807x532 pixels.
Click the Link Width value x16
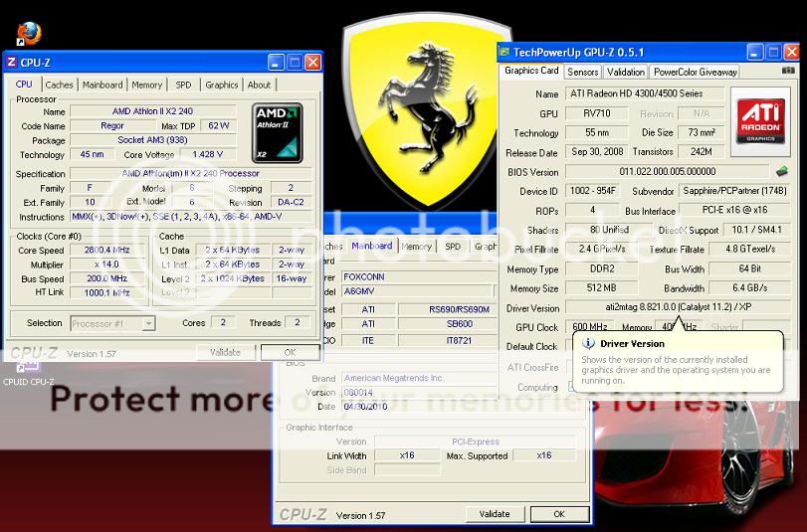407,455
